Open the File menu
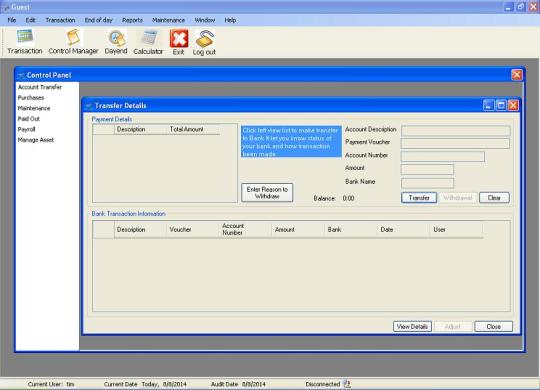The image size is (540, 390). [x=12, y=20]
